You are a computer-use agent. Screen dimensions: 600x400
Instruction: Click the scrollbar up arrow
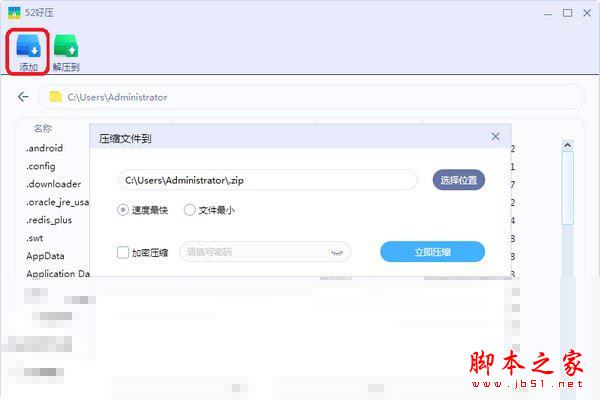pyautogui.click(x=567, y=145)
